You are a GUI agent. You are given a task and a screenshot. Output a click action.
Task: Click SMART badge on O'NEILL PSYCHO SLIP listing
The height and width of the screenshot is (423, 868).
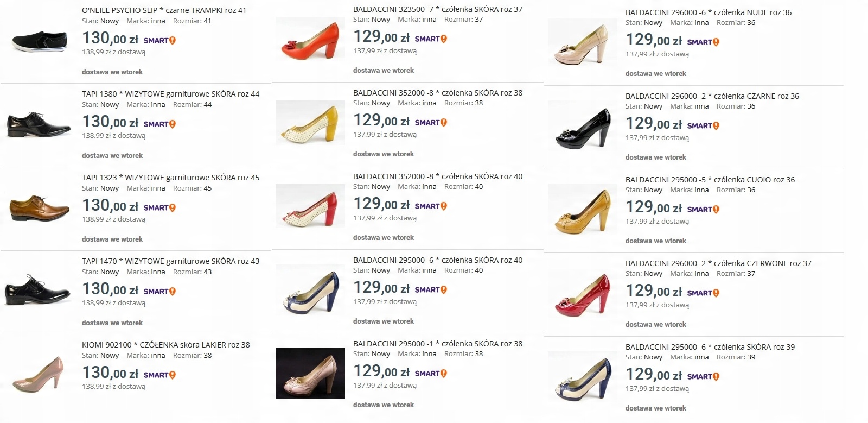[x=159, y=40]
